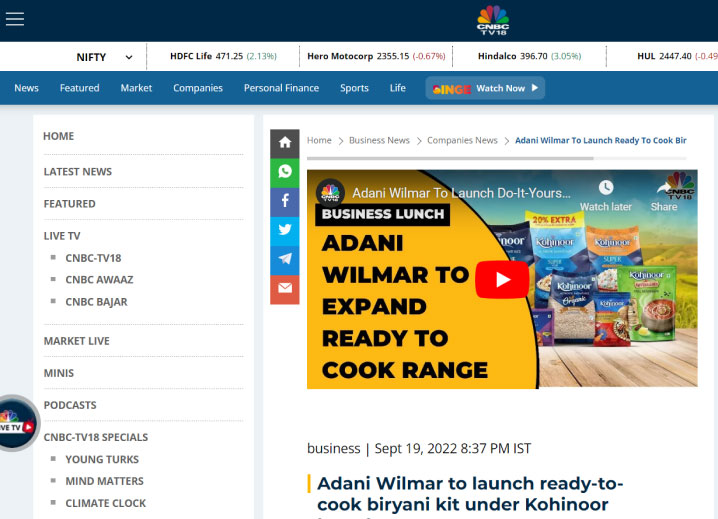Share article via WhatsApp
Screen dimensions: 718x519
coord(285,172)
